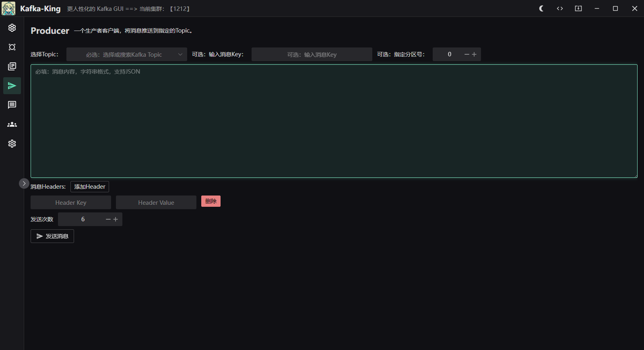Screen dimensions: 644x350
Task: Increase the partition number with plus
Action: [x=474, y=54]
